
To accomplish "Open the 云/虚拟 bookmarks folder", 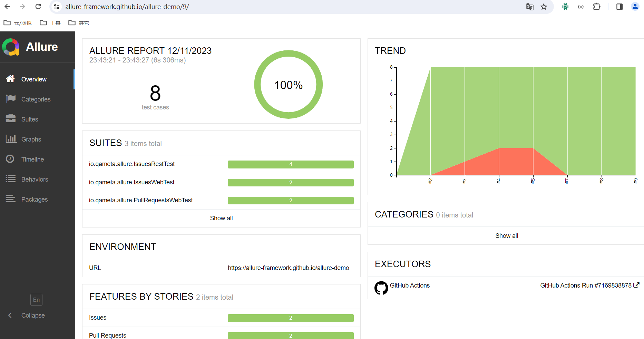I will (18, 23).
